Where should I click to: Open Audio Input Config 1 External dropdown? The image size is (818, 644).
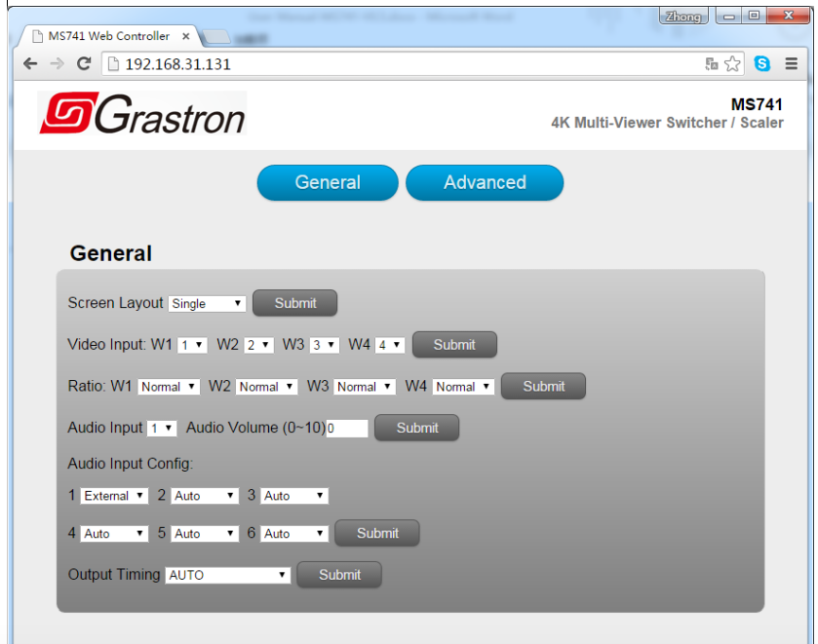tap(114, 496)
